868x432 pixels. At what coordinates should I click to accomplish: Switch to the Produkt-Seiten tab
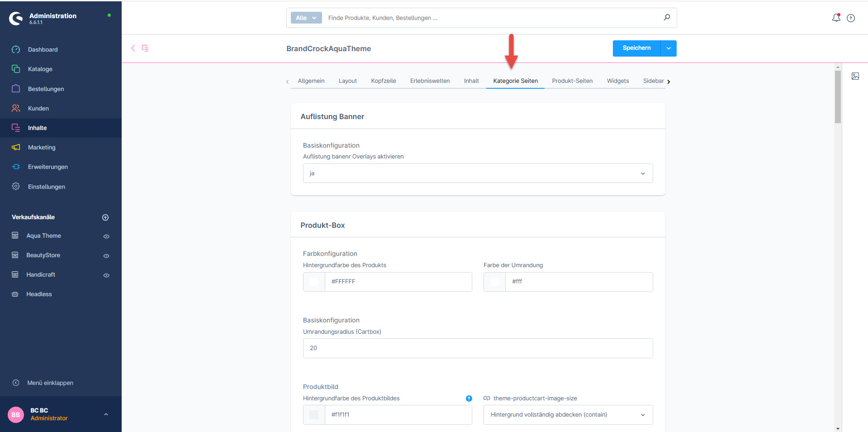click(x=572, y=81)
